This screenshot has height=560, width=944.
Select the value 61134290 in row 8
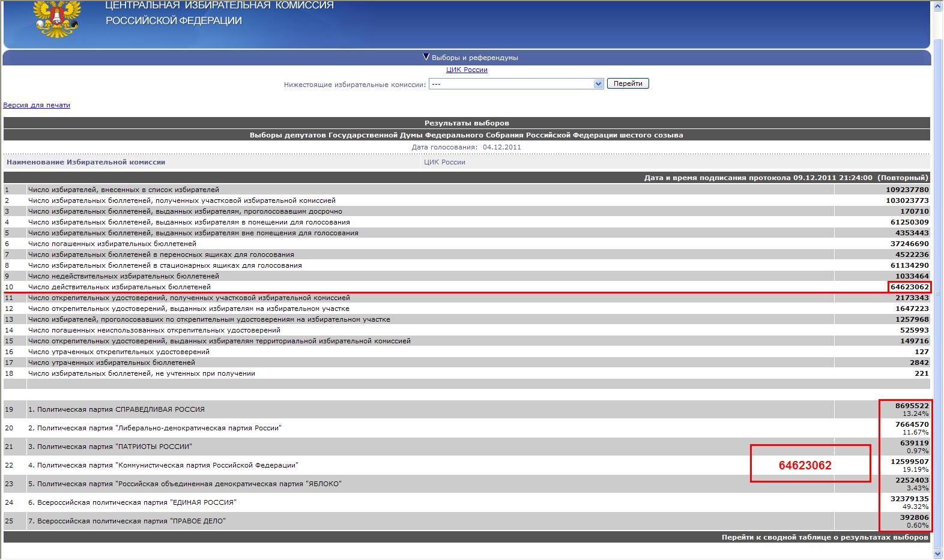click(x=909, y=265)
